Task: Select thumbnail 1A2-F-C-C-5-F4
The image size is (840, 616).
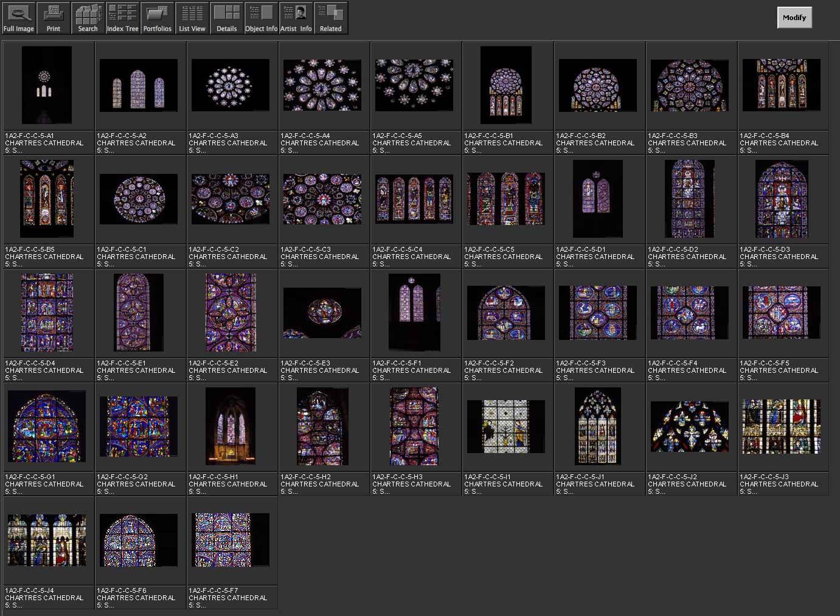Action: (690, 313)
